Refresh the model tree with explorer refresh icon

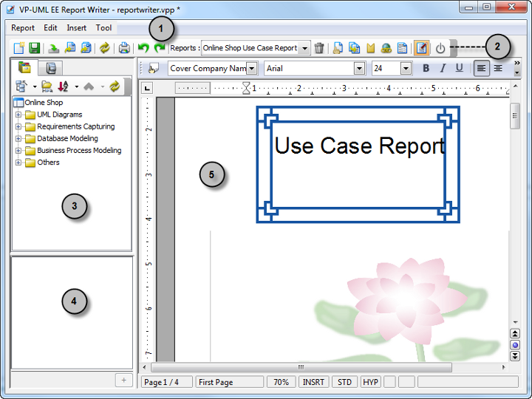click(115, 86)
